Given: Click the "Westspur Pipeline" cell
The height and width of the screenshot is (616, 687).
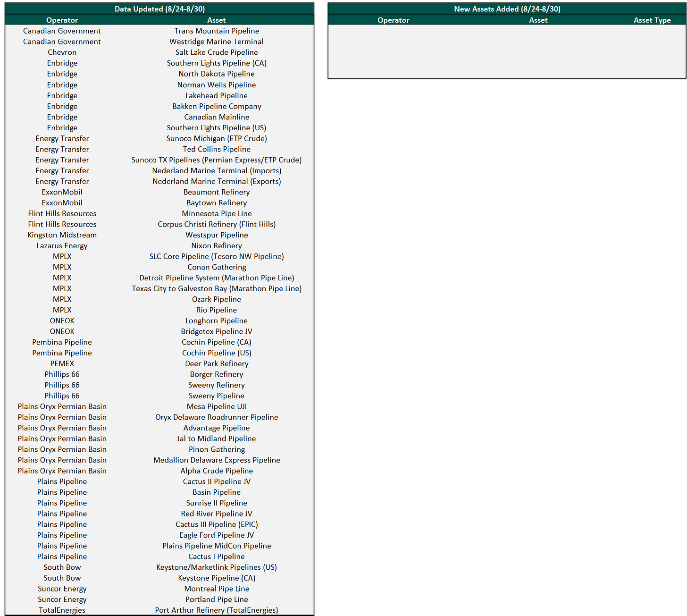Looking at the screenshot, I should pyautogui.click(x=217, y=235).
